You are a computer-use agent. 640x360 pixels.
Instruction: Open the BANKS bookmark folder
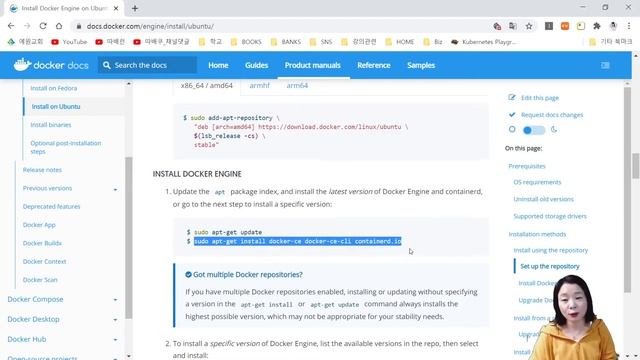pyautogui.click(x=285, y=42)
